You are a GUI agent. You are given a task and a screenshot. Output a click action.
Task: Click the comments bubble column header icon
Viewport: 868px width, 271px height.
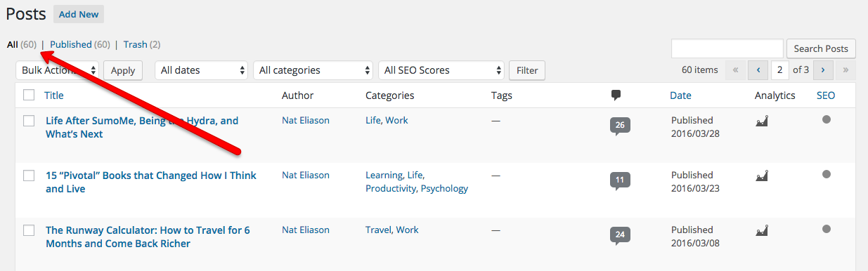click(616, 95)
